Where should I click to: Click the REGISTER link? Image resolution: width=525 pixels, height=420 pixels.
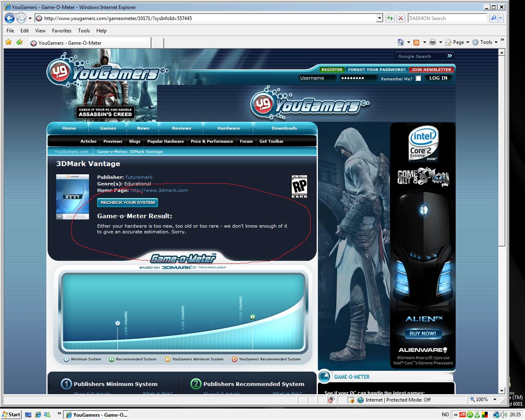[x=332, y=70]
